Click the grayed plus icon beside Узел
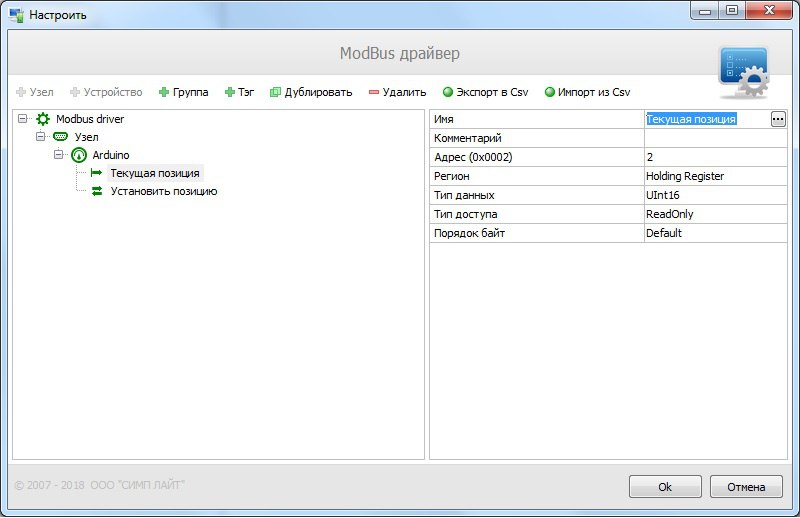Image resolution: width=800 pixels, height=518 pixels. pyautogui.click(x=21, y=92)
